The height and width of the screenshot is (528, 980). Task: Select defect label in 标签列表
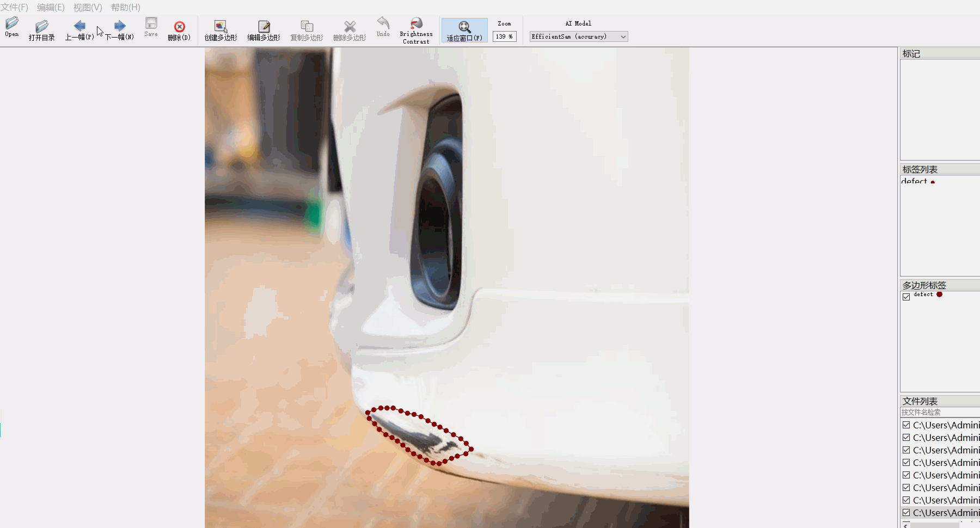point(915,181)
